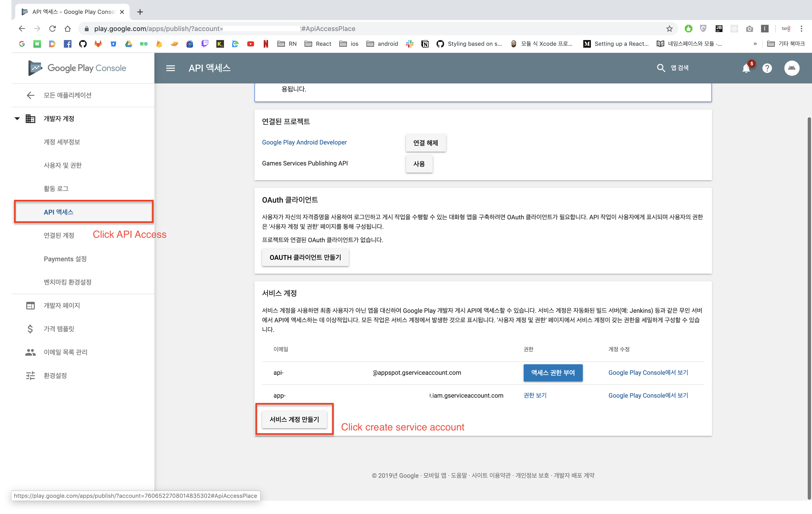Open the hamburger menu beside API 액세스

(x=171, y=68)
